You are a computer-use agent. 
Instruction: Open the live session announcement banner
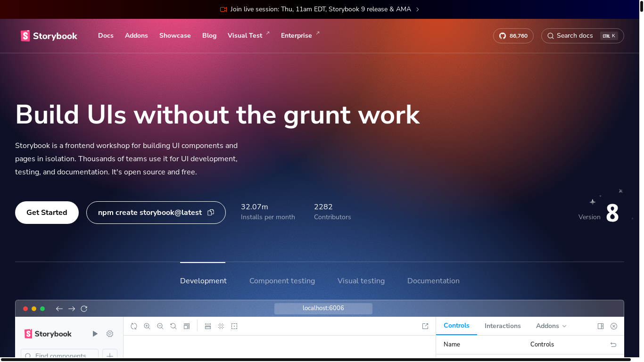tap(320, 9)
